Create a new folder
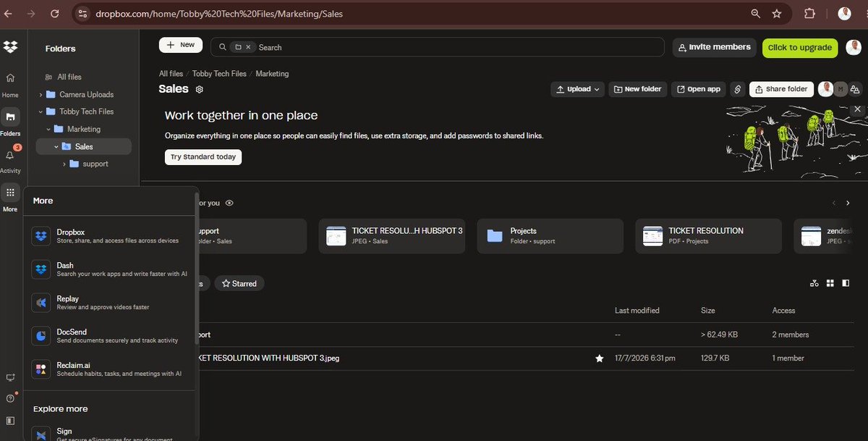The height and width of the screenshot is (441, 868). click(x=637, y=89)
